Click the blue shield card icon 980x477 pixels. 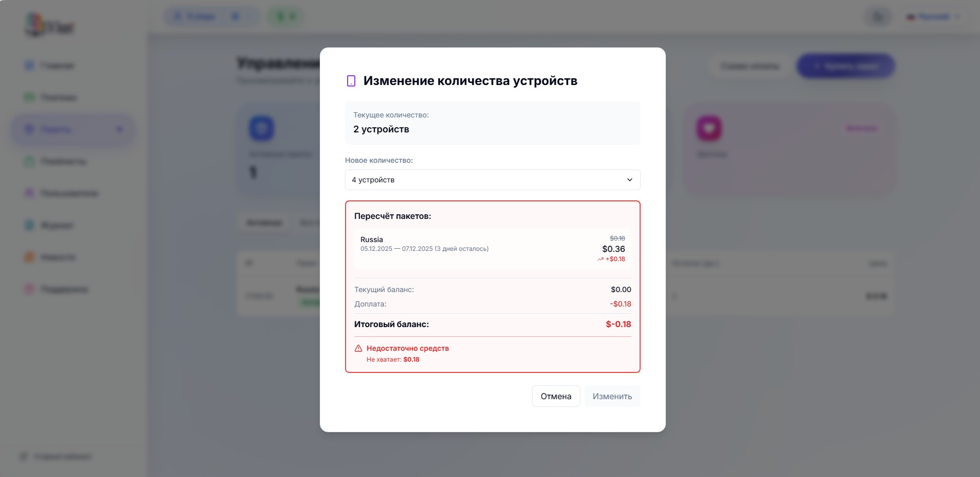tap(262, 128)
